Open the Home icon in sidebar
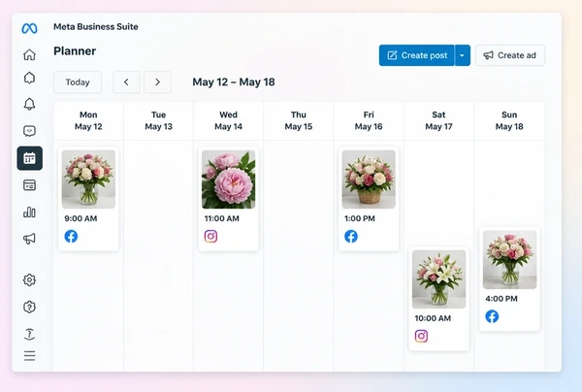The height and width of the screenshot is (392, 582). pyautogui.click(x=29, y=54)
